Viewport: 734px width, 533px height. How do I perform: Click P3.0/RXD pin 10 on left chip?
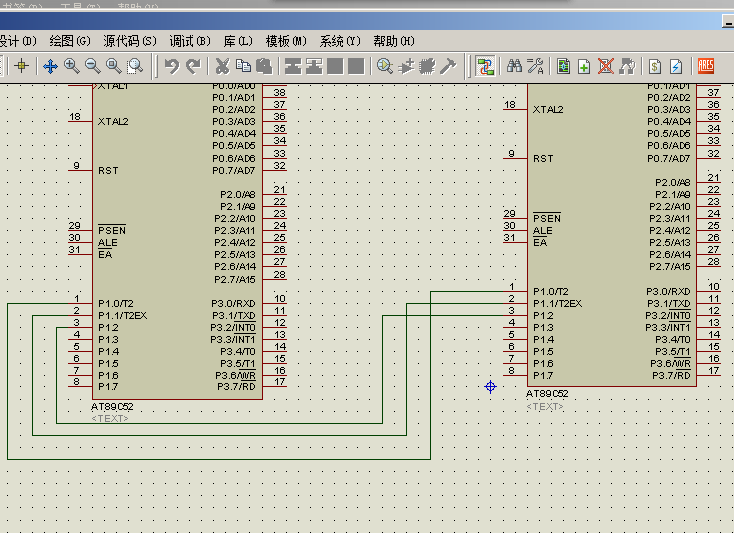coord(275,300)
